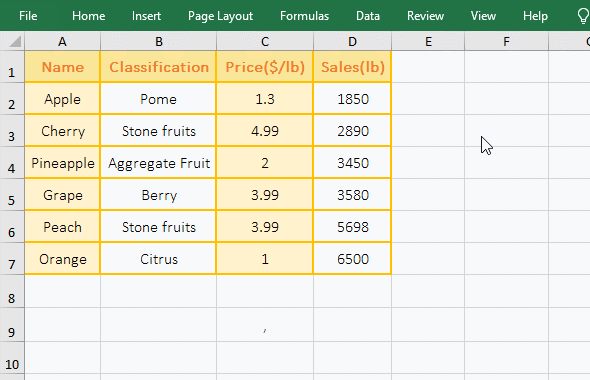
Task: Select sales value 5698
Action: coord(352,227)
